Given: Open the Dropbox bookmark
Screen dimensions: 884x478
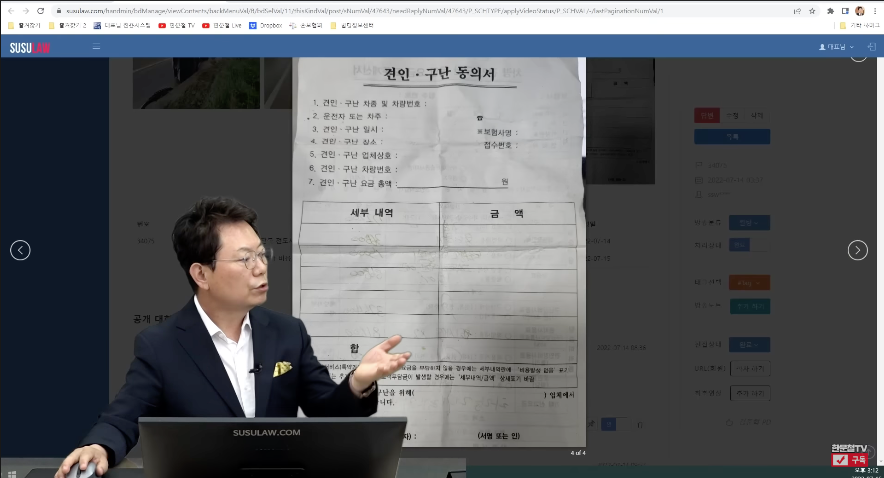Looking at the screenshot, I should (266, 25).
